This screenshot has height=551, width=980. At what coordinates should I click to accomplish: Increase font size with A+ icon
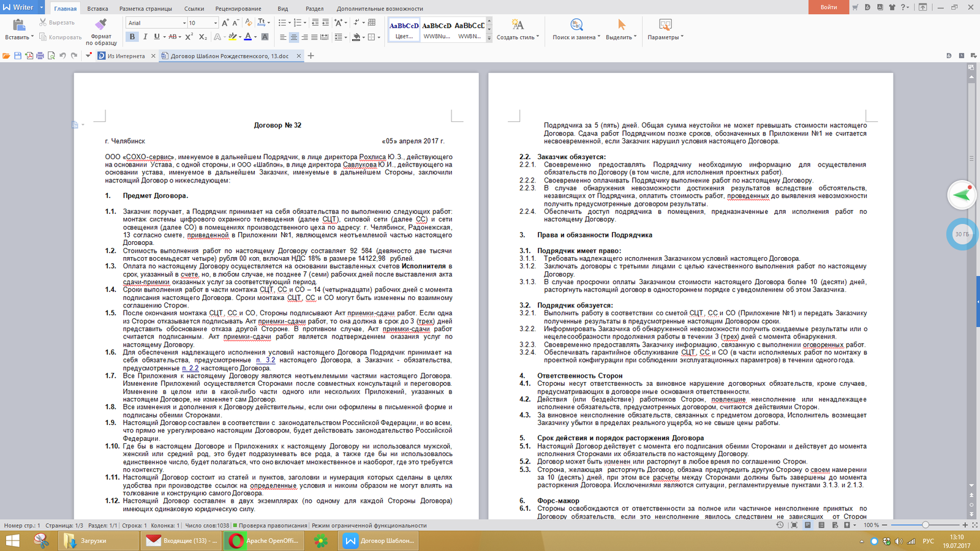tap(225, 23)
